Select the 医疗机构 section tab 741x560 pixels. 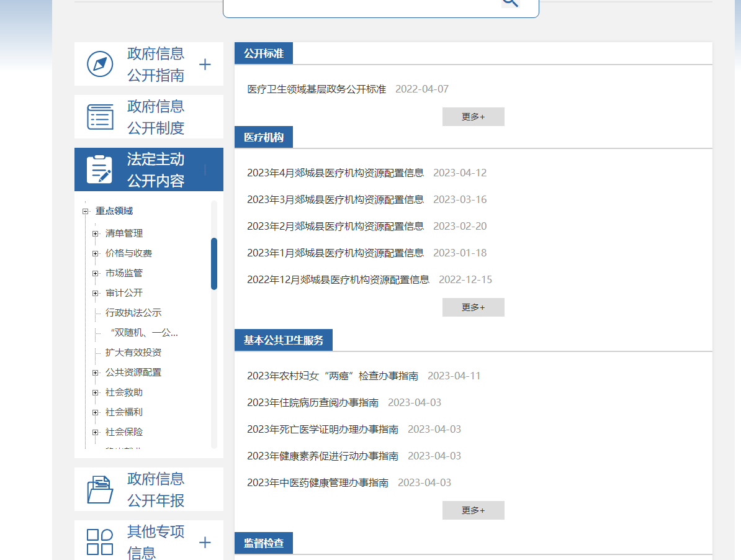tap(264, 137)
